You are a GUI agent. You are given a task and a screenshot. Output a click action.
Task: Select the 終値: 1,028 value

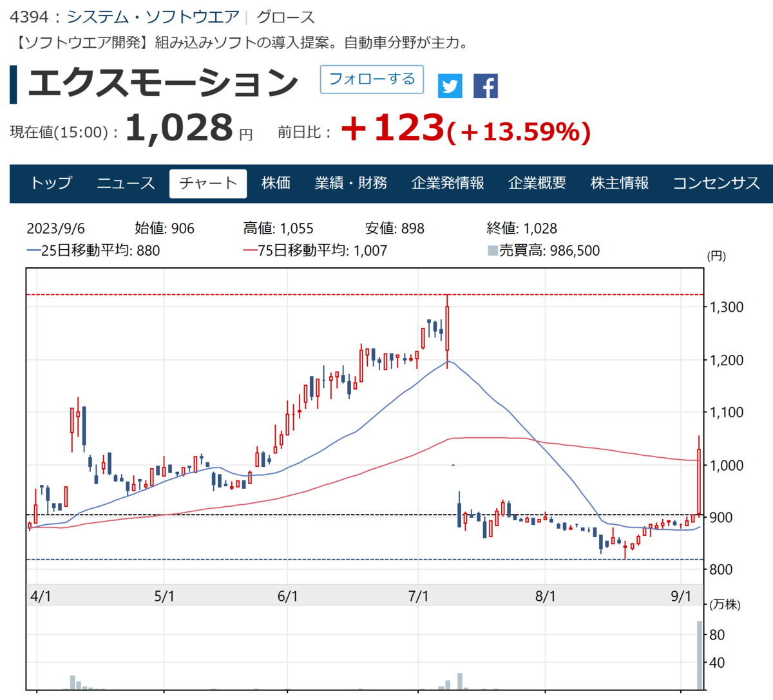pyautogui.click(x=522, y=229)
